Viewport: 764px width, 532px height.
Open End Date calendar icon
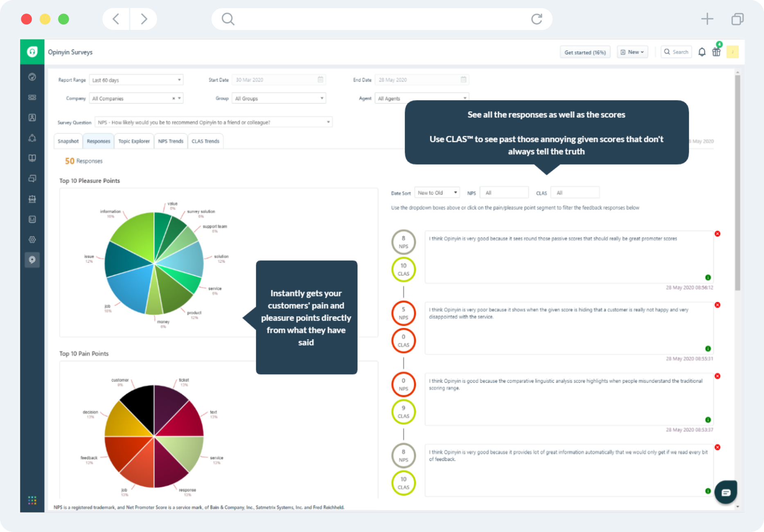click(x=463, y=79)
